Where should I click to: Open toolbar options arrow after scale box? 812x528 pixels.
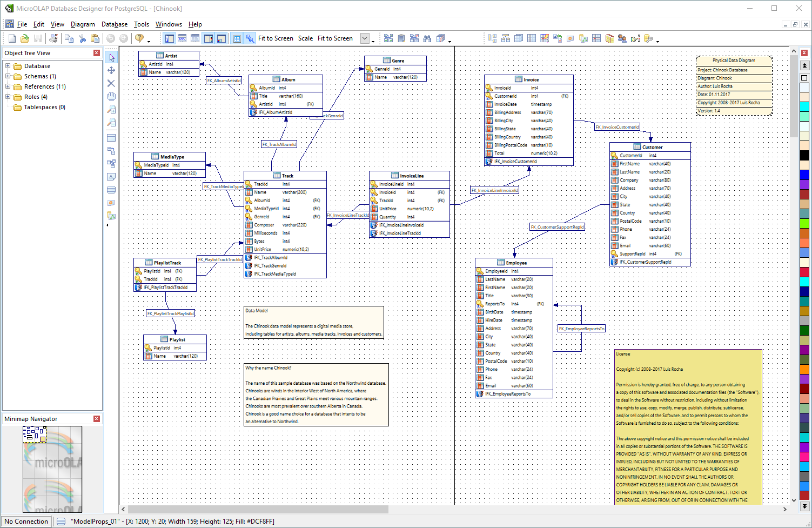point(373,41)
